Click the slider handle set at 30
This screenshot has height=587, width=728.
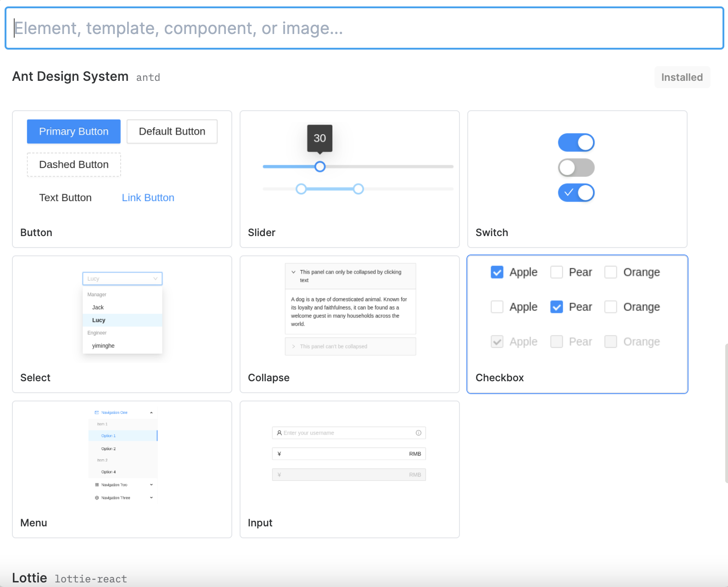coord(320,166)
